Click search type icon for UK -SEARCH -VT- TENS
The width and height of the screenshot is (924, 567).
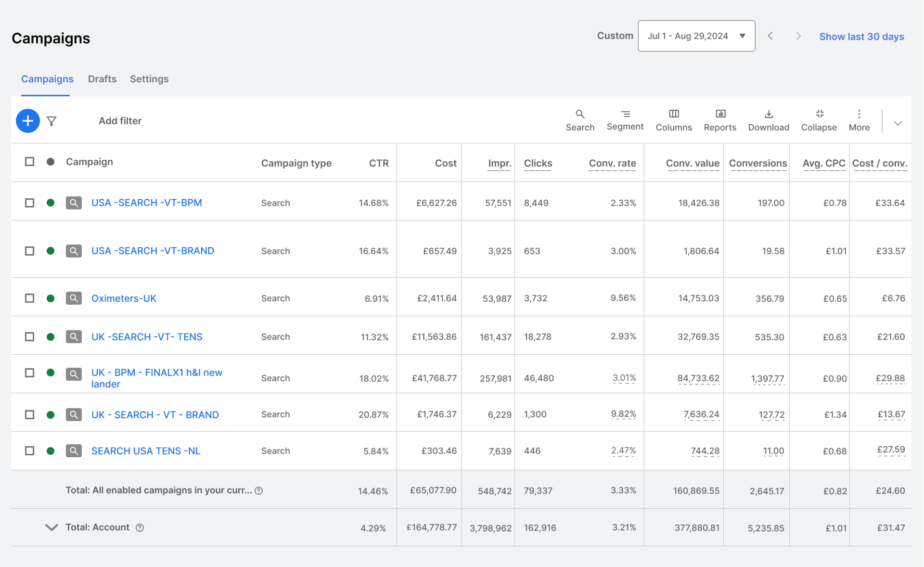[74, 337]
